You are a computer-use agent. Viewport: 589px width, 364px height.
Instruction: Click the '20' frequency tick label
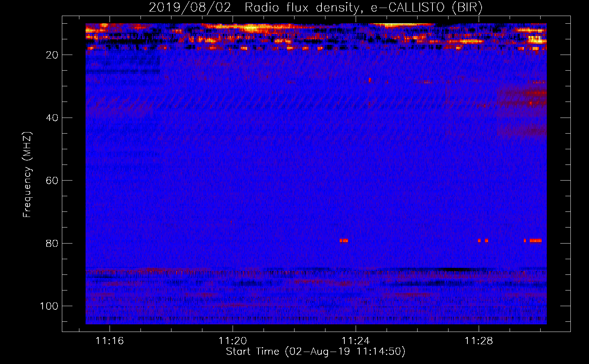coord(52,55)
